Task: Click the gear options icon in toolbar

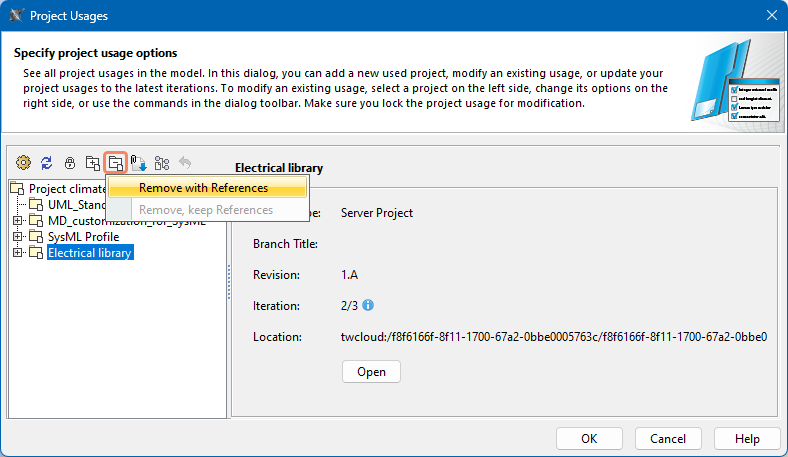Action: tap(23, 162)
